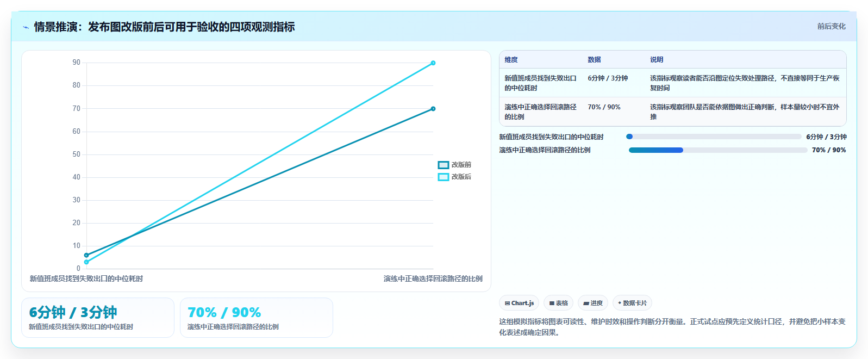Click the 改版前 legend color box
This screenshot has width=868, height=359.
coord(444,165)
